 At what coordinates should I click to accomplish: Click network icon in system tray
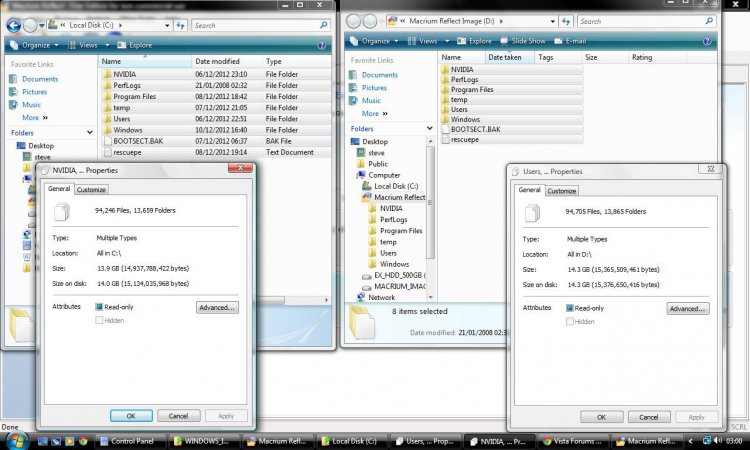[x=706, y=440]
